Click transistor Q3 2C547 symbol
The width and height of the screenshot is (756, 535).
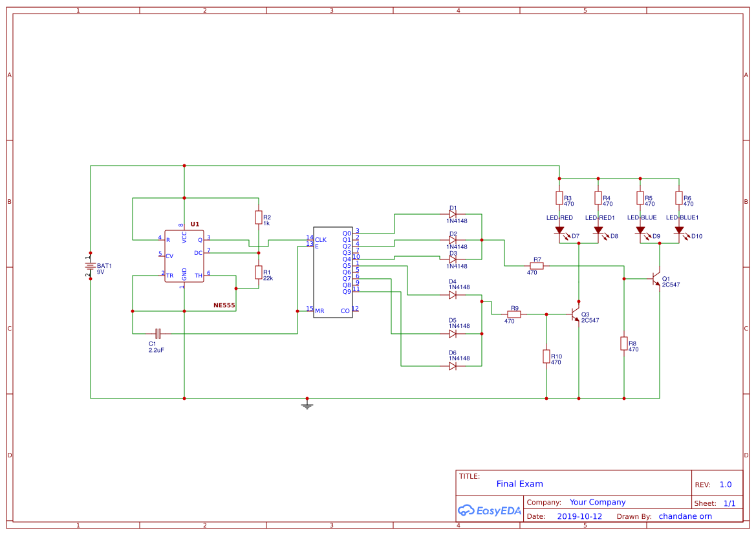576,315
